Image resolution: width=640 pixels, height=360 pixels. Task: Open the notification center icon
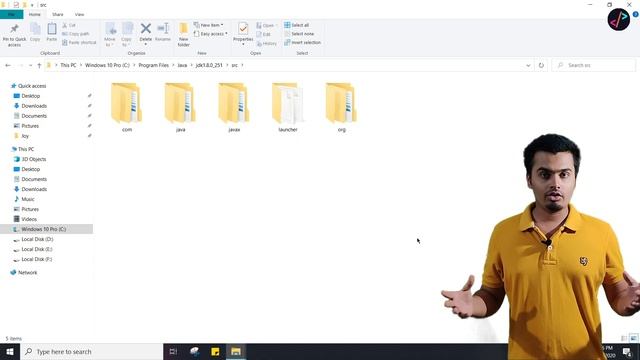[627, 351]
